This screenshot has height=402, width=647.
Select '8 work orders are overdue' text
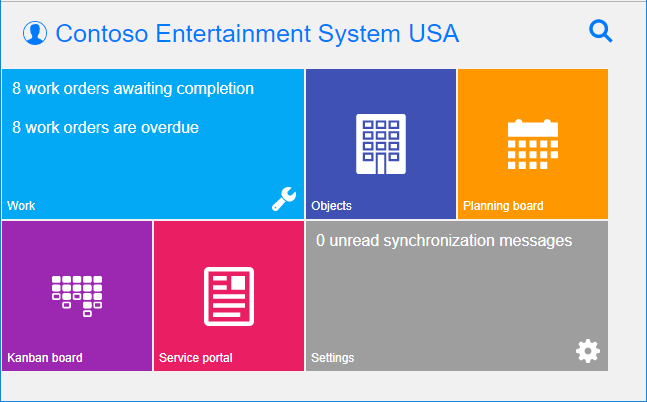(x=106, y=128)
